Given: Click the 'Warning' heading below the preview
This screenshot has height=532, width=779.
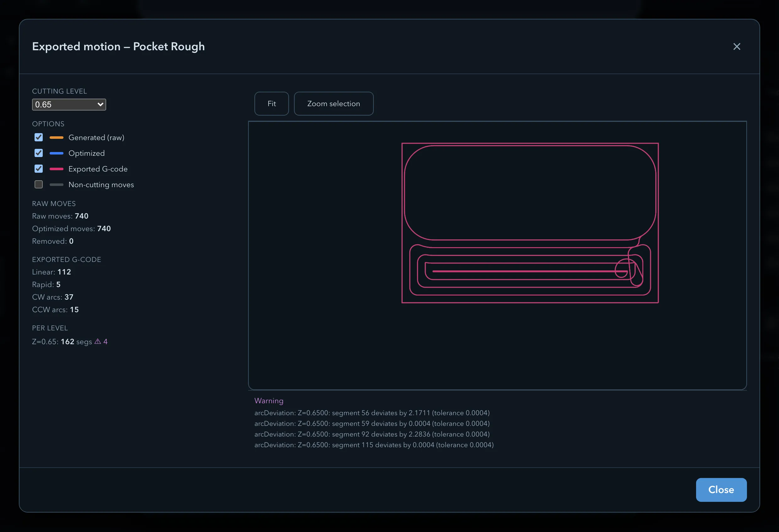Looking at the screenshot, I should [269, 401].
